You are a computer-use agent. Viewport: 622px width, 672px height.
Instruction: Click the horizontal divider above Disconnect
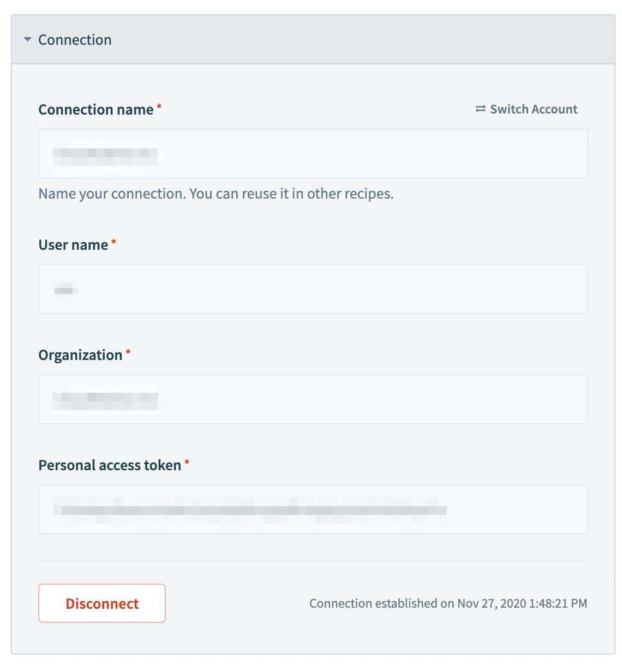(x=313, y=561)
